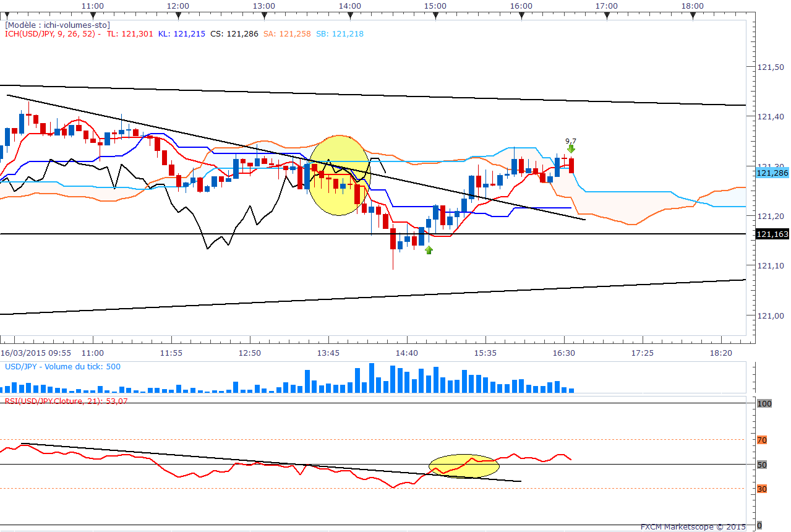Click the USD/JPY Volume du tick label
The width and height of the screenshot is (791, 532).
[62, 367]
